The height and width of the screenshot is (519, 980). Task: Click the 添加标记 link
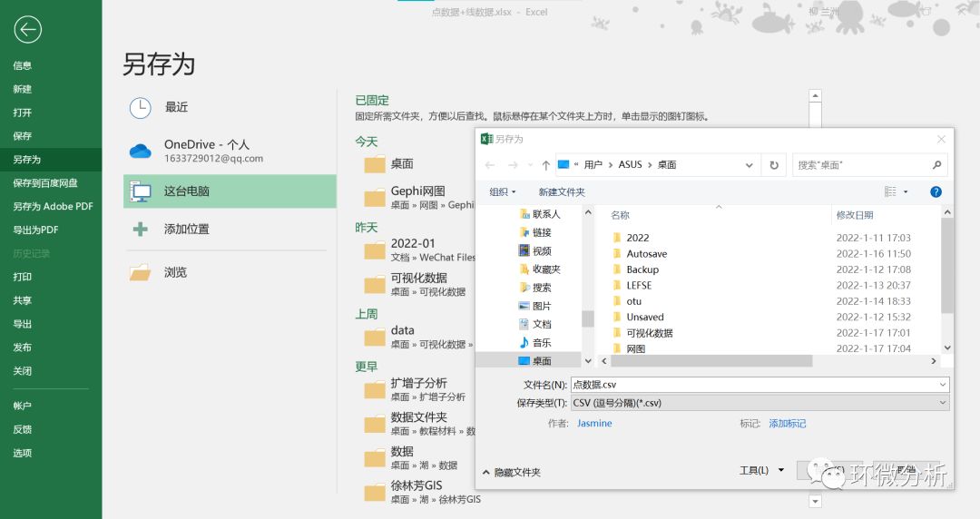click(787, 424)
